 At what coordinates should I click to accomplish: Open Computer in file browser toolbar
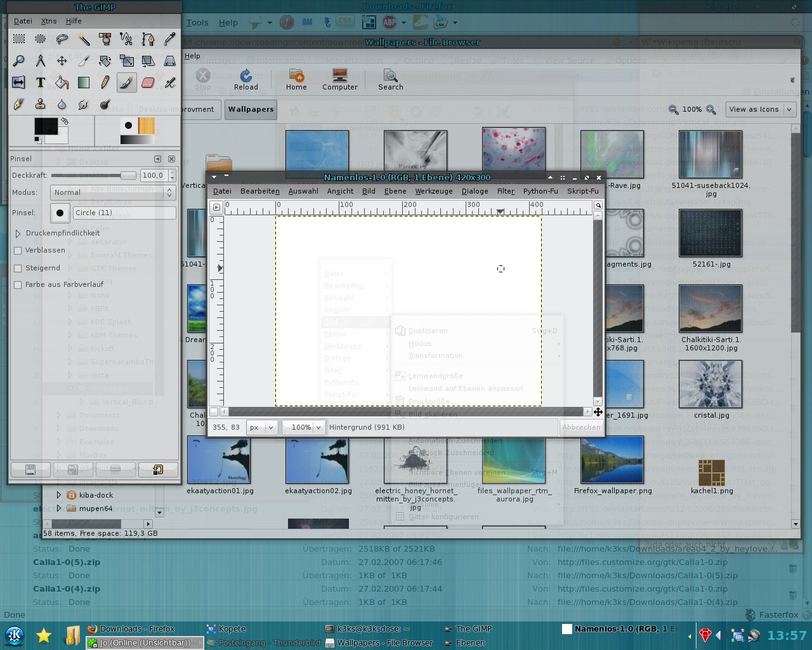pos(340,80)
